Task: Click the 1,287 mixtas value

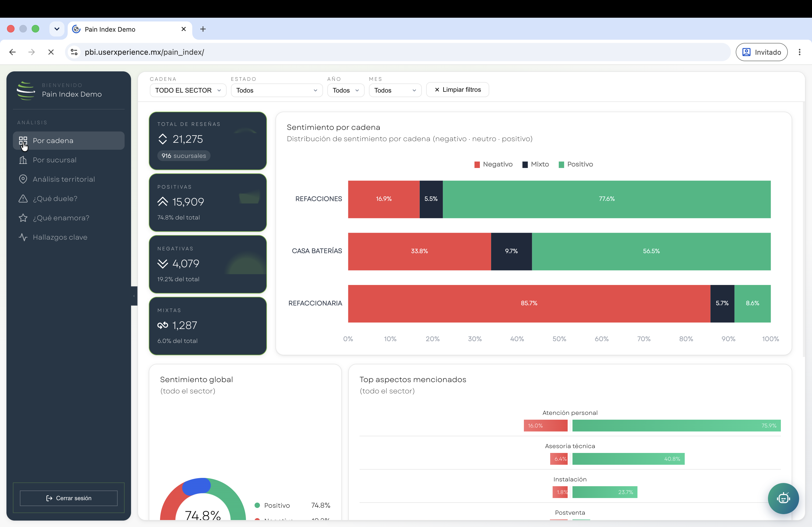Action: click(x=184, y=325)
